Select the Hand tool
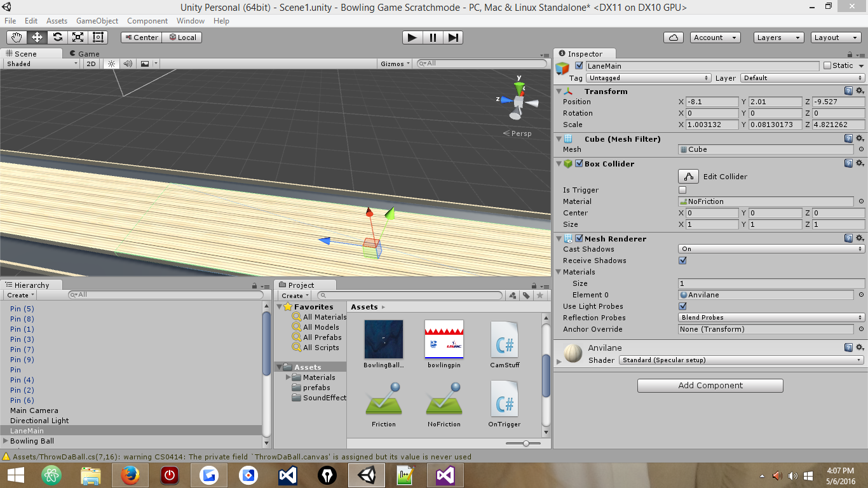Viewport: 868px width, 488px height. (17, 37)
